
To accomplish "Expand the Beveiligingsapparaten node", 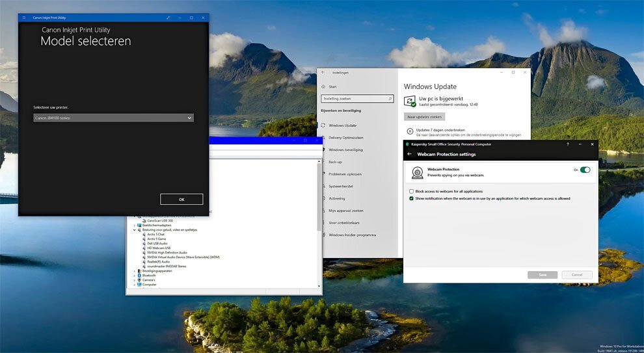I will pyautogui.click(x=134, y=271).
